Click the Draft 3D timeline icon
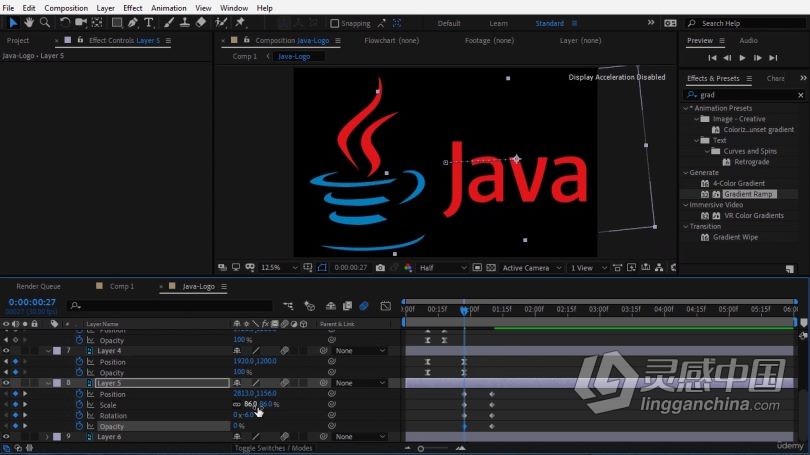810x455 pixels. pos(309,306)
